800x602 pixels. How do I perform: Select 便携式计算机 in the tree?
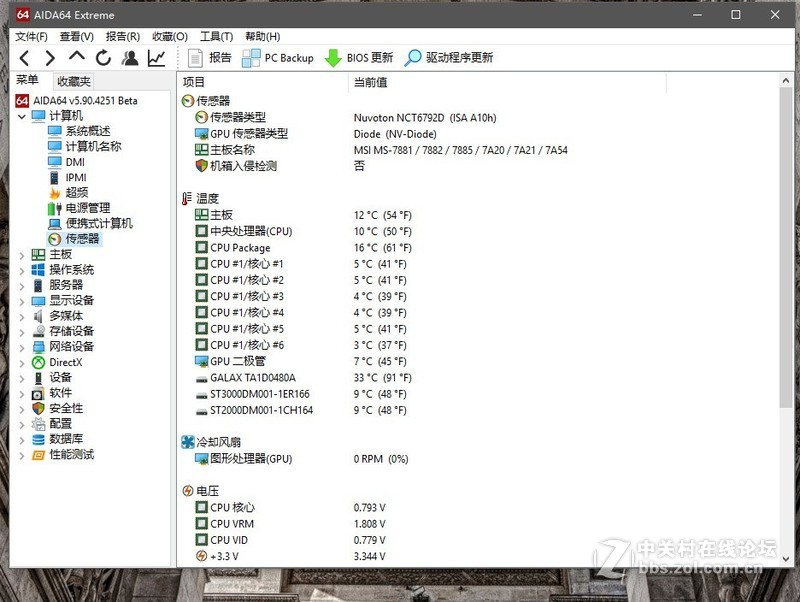[x=90, y=223]
